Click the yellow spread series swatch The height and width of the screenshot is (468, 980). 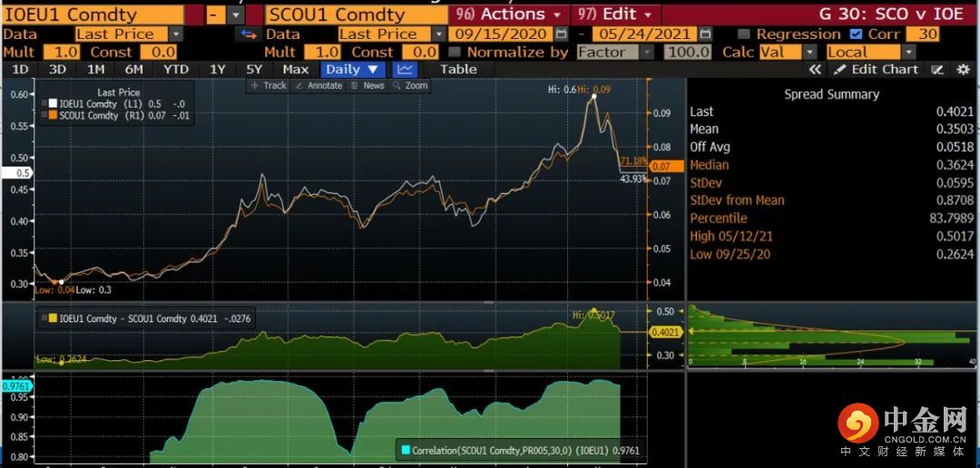[54, 318]
